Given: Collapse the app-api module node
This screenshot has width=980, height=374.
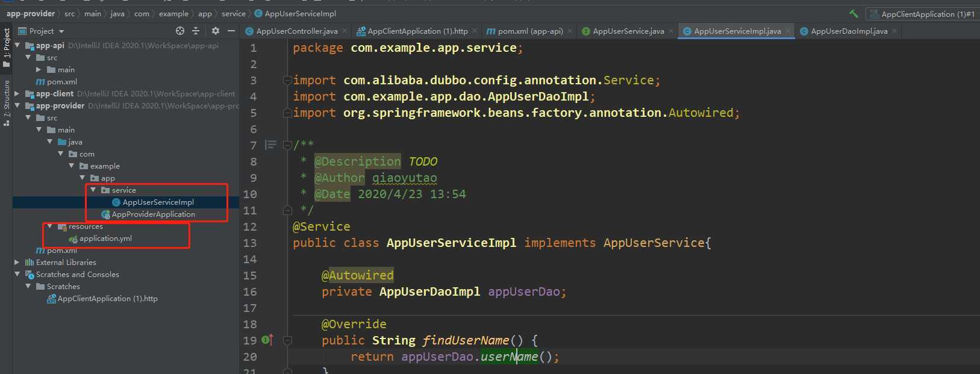Looking at the screenshot, I should tap(17, 45).
